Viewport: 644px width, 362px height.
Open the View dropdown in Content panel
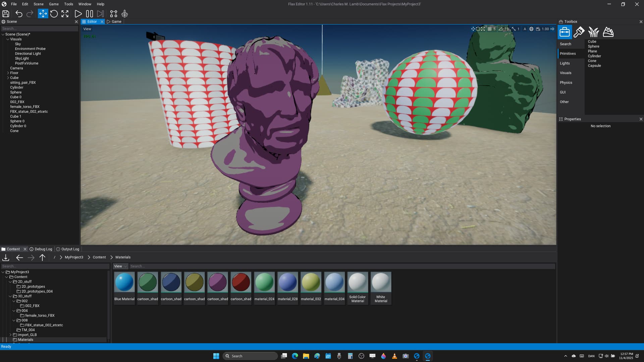click(x=120, y=266)
